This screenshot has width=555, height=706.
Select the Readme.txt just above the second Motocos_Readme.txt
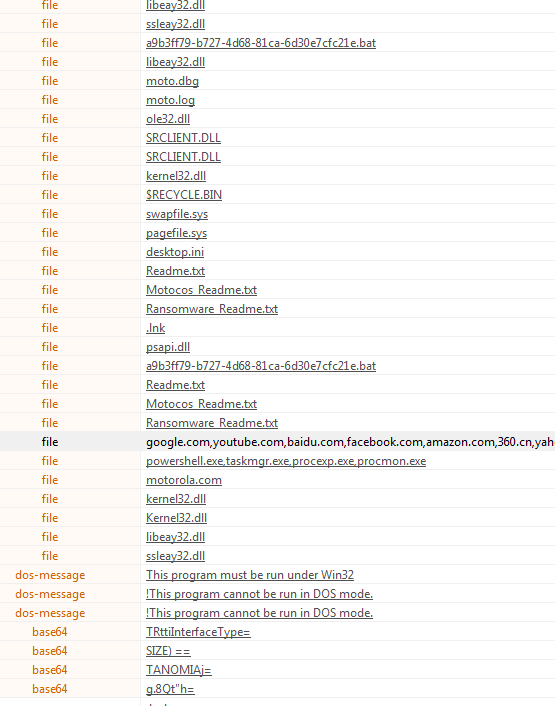176,385
